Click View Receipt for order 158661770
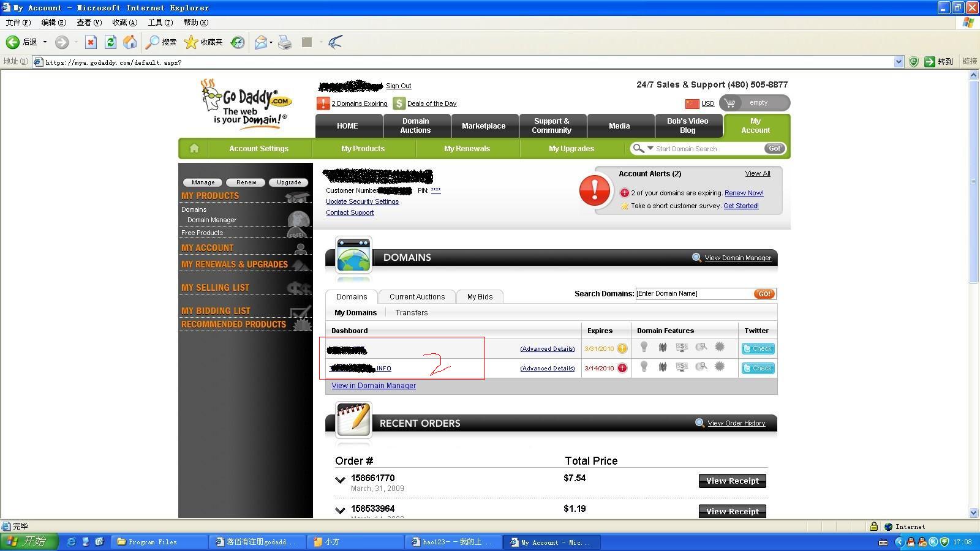 (x=733, y=481)
